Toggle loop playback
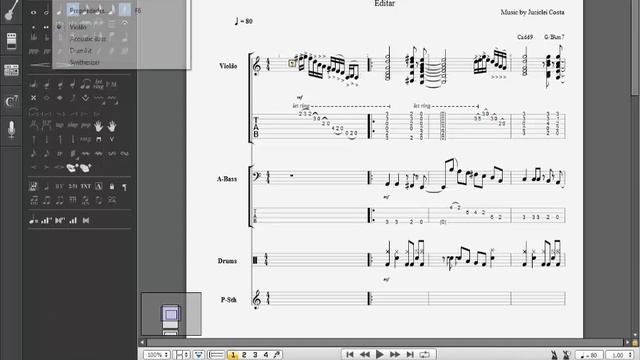 [x=424, y=355]
